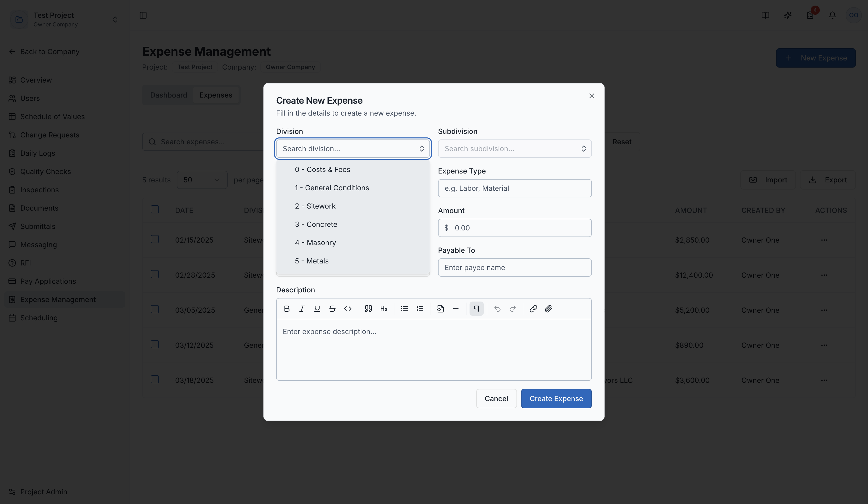Choose 1 - General Conditions division
868x504 pixels.
[x=353, y=188]
